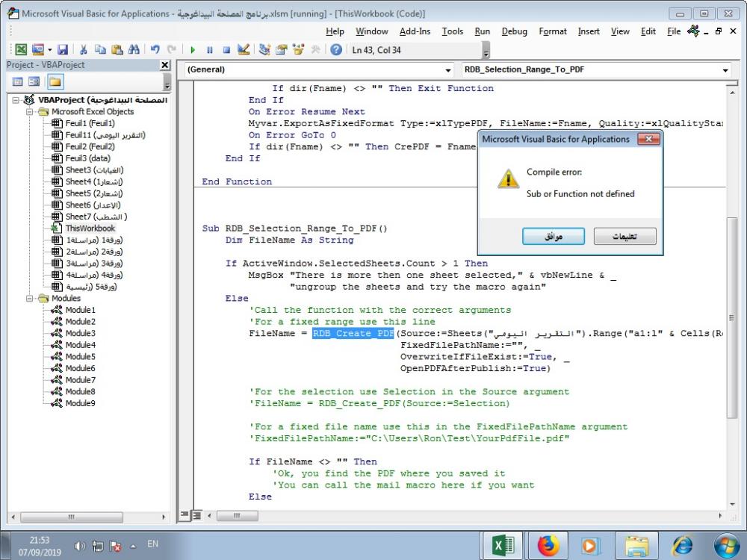Open the Help menu
747x560 pixels.
pos(335,31)
